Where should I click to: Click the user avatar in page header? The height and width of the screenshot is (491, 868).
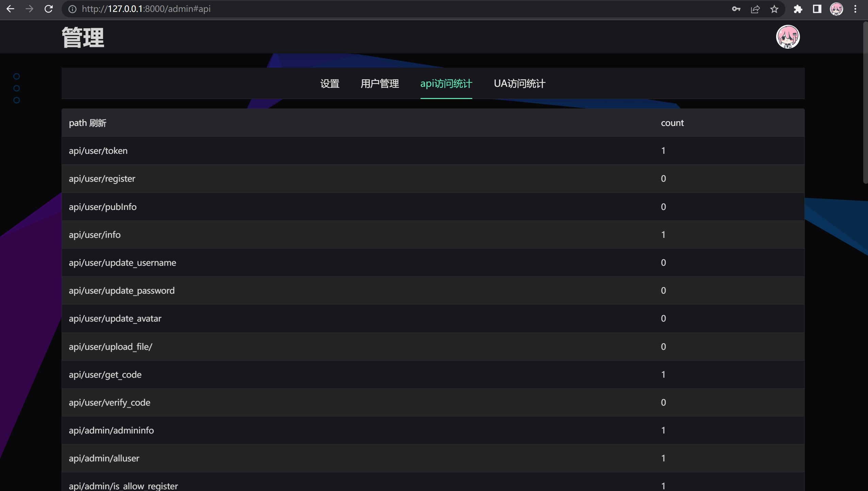(788, 37)
